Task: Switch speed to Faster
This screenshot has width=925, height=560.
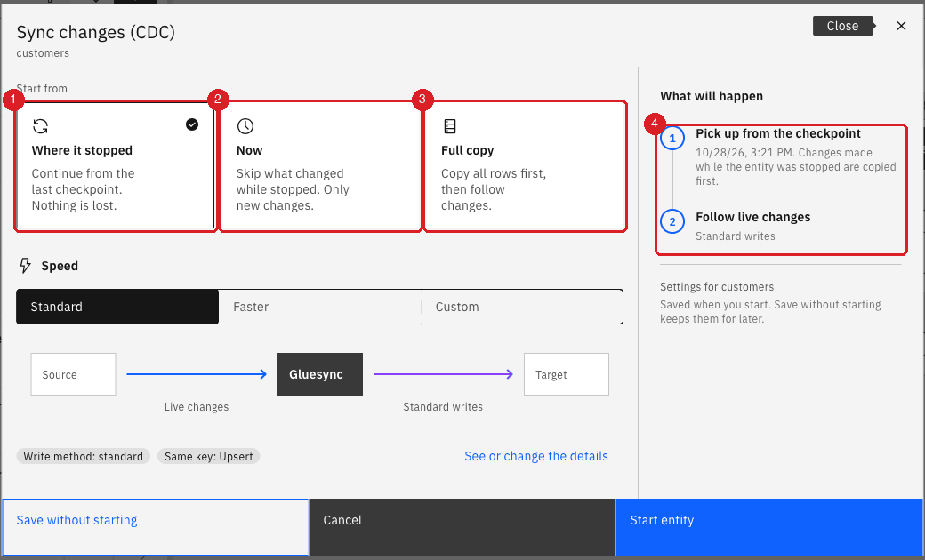Action: click(x=319, y=307)
